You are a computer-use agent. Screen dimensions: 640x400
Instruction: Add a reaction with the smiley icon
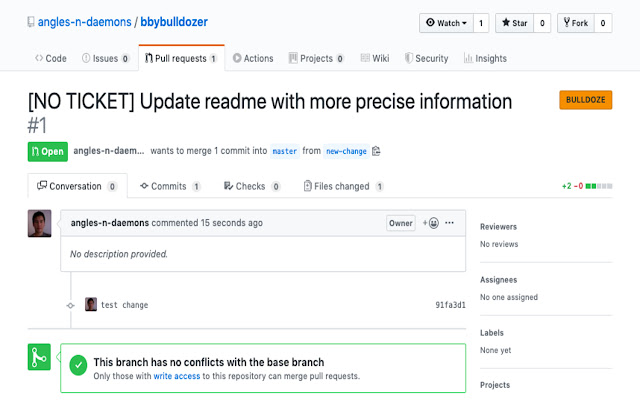[431, 223]
